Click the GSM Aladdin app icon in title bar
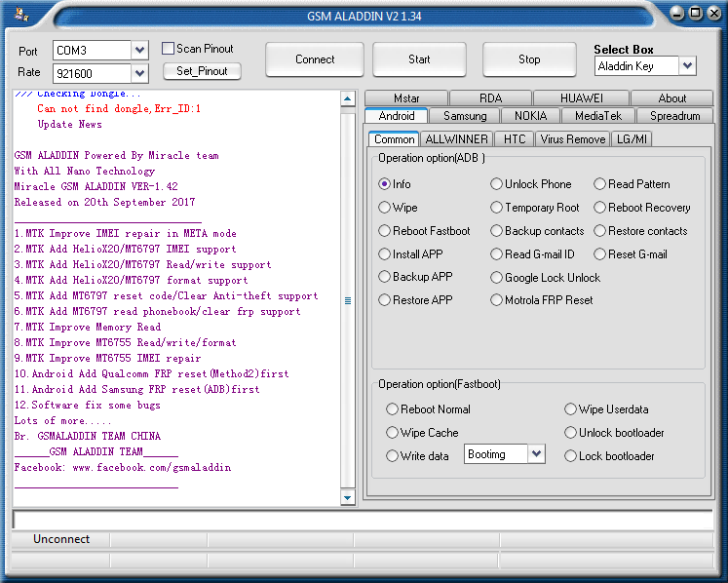Viewport: 728px width, 583px height. click(x=20, y=14)
